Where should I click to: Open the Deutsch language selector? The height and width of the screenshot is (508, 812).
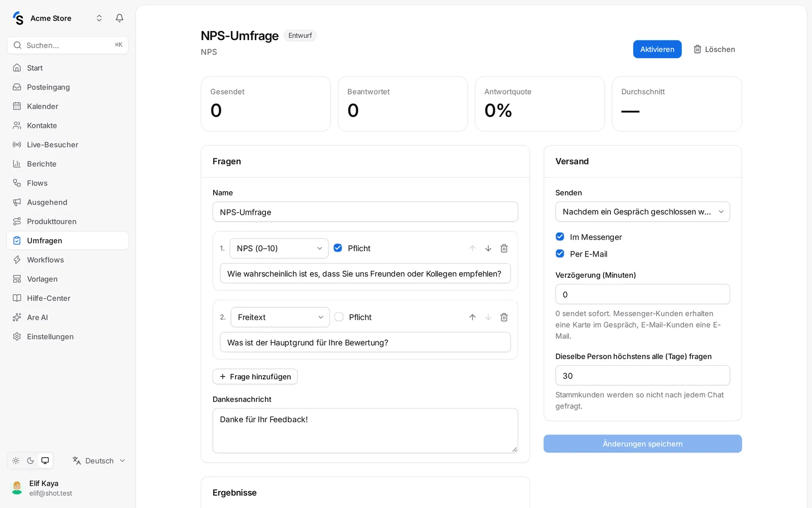pos(99,461)
